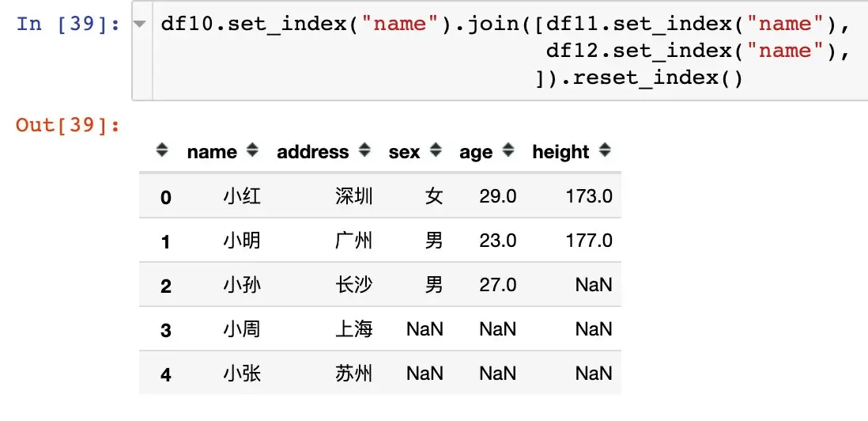Click the 177.0 height value
Viewport: 868px width, 421px height.
coord(589,241)
